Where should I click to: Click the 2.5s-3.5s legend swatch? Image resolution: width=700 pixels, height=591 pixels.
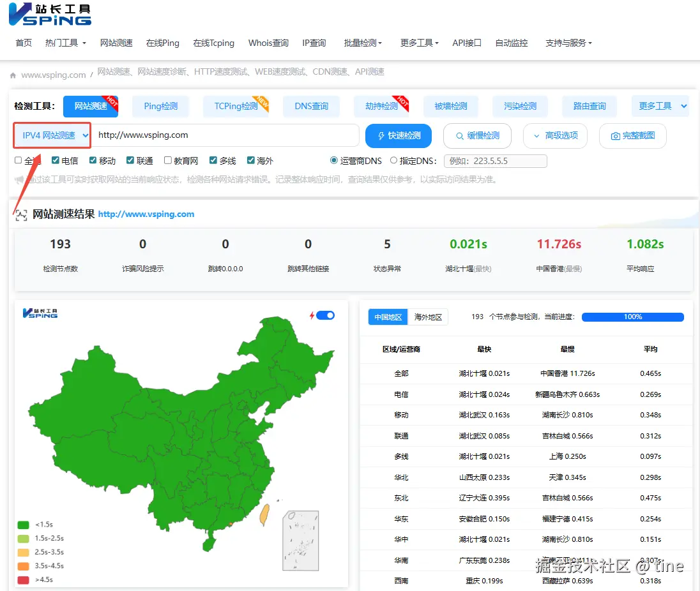[23, 552]
